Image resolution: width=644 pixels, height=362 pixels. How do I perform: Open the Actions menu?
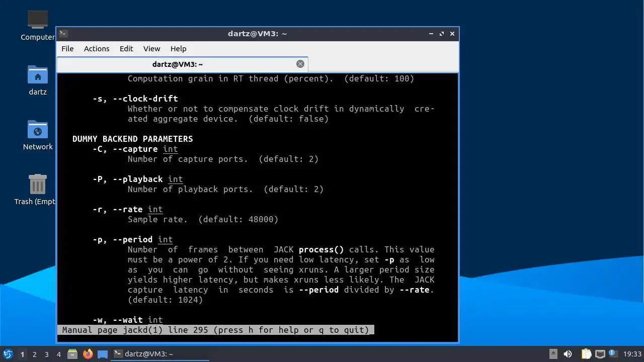click(97, 49)
